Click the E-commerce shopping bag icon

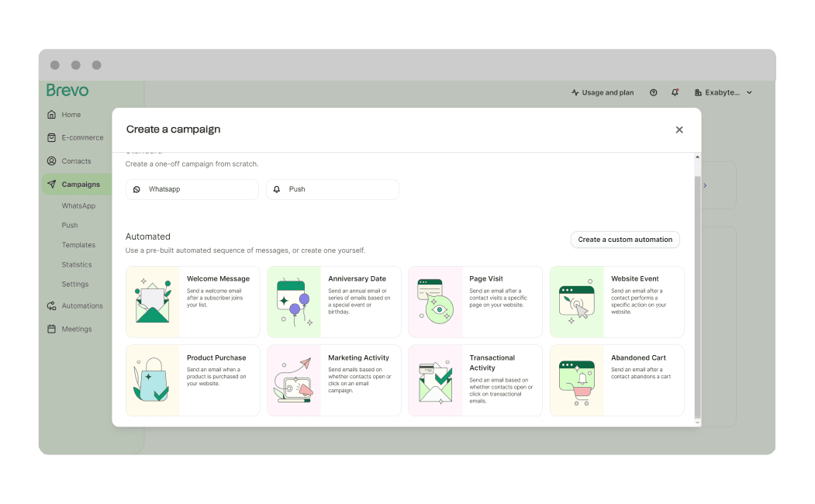pyautogui.click(x=52, y=138)
